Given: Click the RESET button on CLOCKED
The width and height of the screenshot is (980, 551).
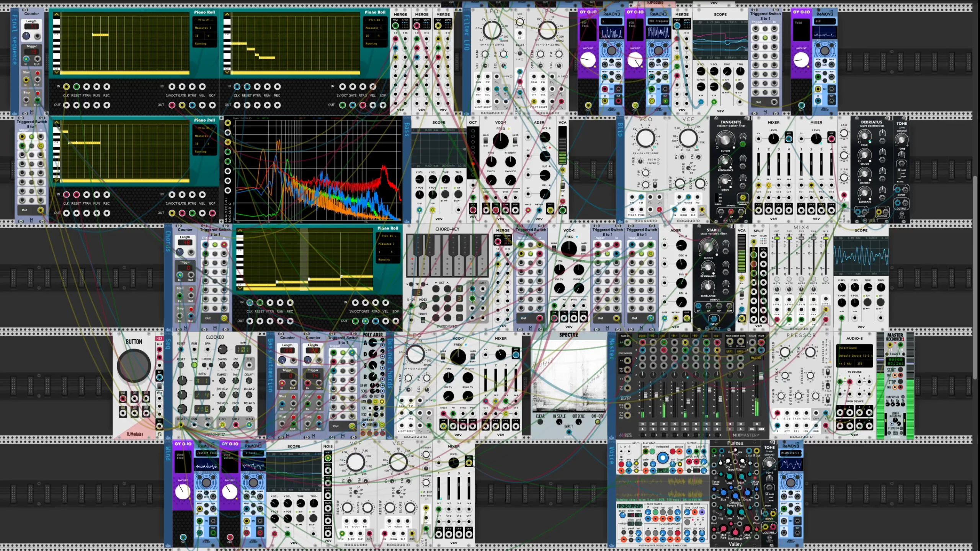Looking at the screenshot, I should pyautogui.click(x=181, y=365).
